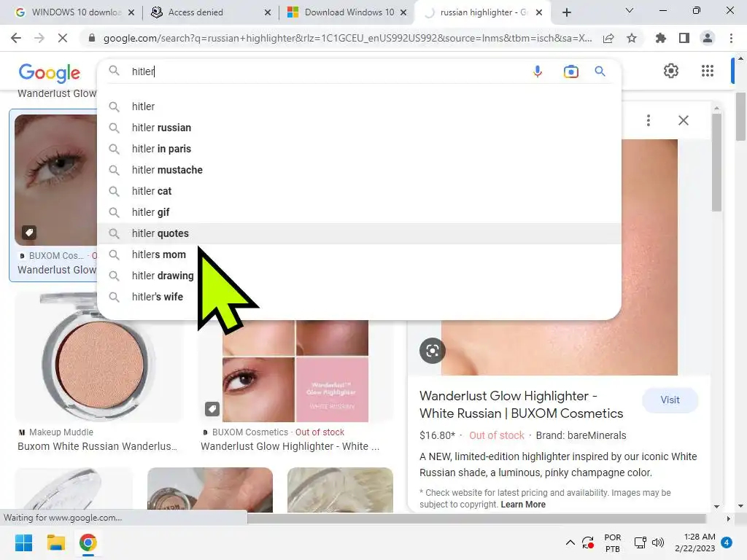Open new tab with plus button
The height and width of the screenshot is (560, 747).
(566, 12)
